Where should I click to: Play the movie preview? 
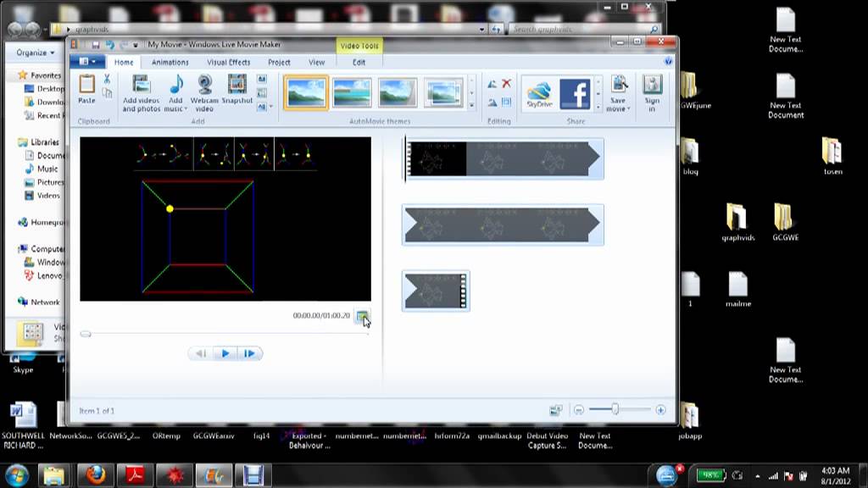[x=225, y=353]
